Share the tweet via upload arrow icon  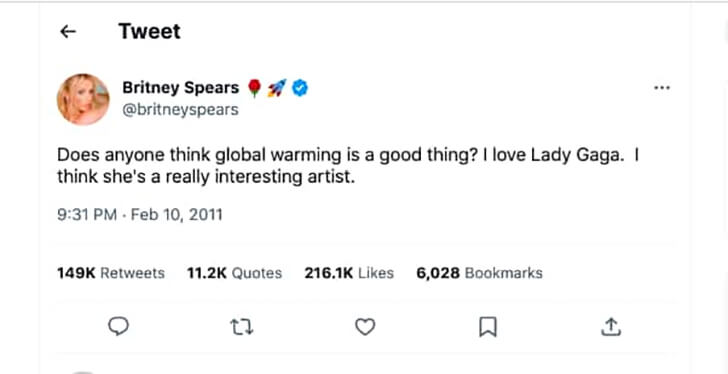(x=611, y=327)
